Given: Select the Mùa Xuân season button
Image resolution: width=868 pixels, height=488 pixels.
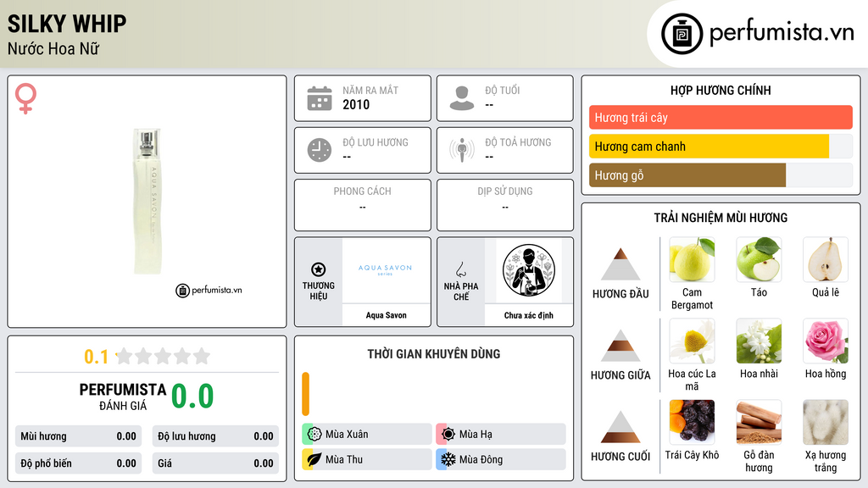Looking at the screenshot, I should [367, 434].
